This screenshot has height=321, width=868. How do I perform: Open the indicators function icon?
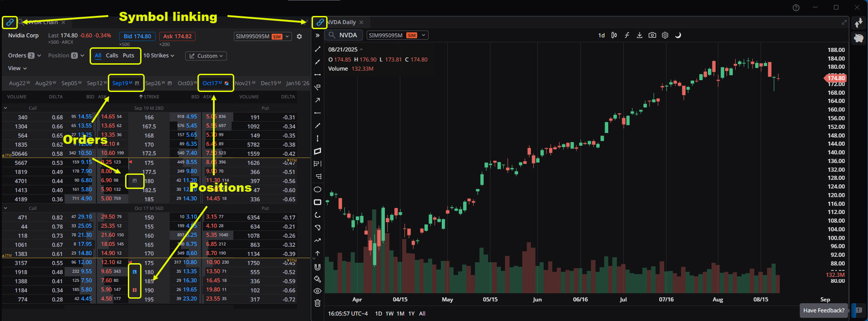[627, 35]
